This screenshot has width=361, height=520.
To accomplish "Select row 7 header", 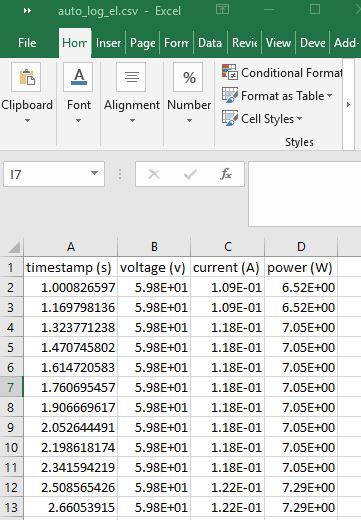I will tap(11, 387).
